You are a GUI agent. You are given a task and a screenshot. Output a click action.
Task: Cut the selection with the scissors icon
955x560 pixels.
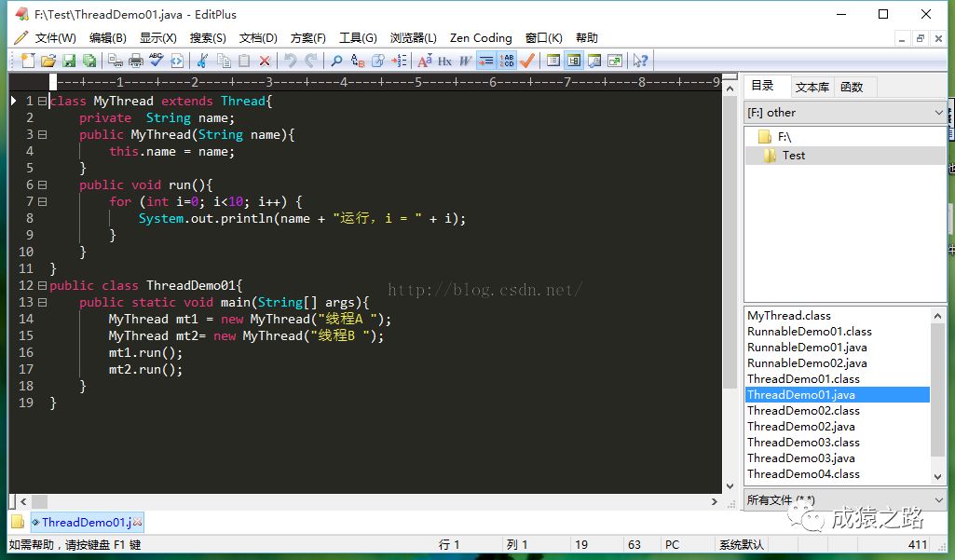(x=203, y=61)
